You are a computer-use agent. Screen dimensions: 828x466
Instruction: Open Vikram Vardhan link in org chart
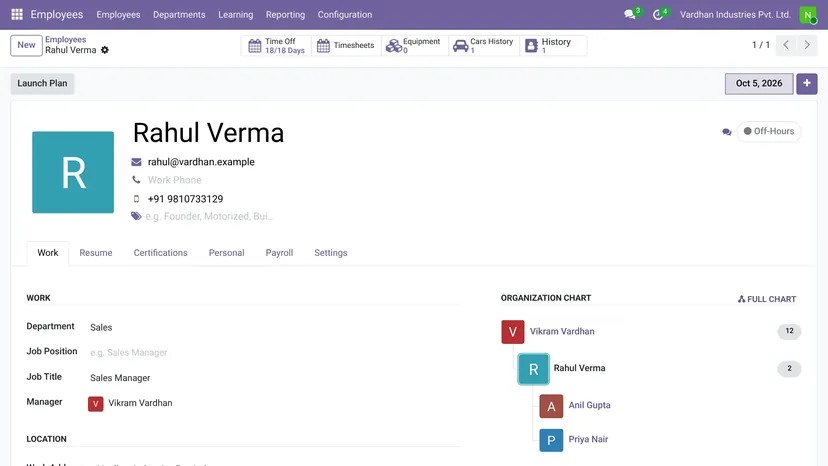pyautogui.click(x=562, y=331)
